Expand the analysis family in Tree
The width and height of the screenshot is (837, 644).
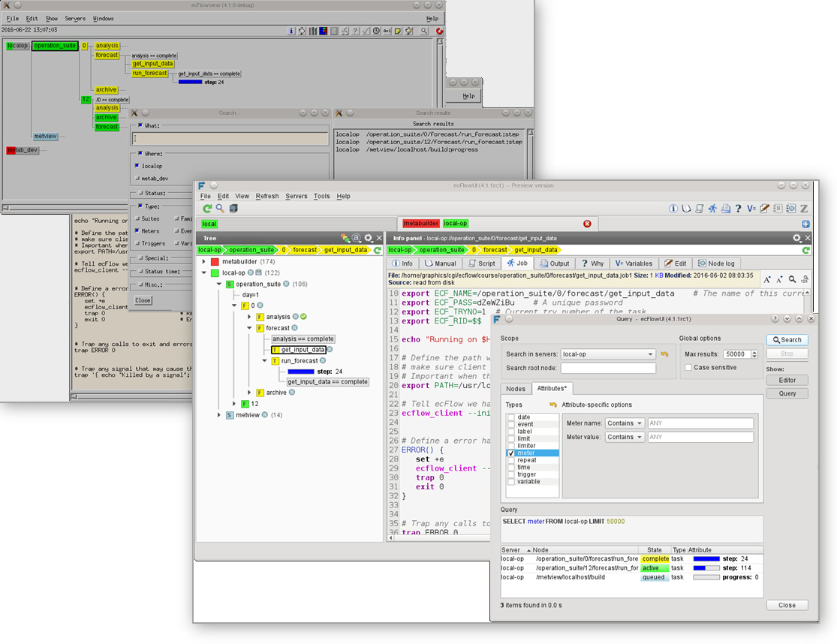[x=249, y=317]
